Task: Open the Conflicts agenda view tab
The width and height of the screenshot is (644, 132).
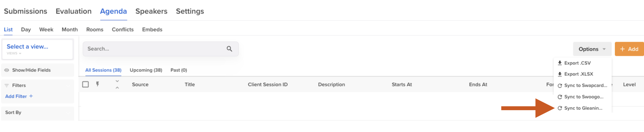Action: coord(123,30)
